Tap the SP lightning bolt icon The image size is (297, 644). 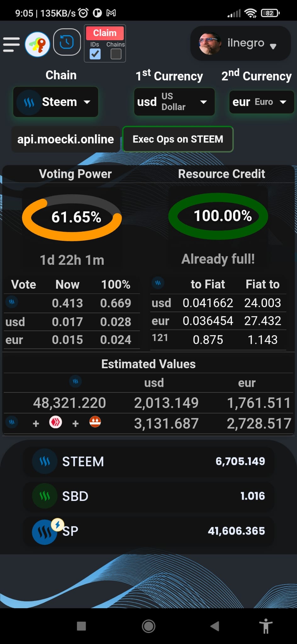[x=58, y=525]
